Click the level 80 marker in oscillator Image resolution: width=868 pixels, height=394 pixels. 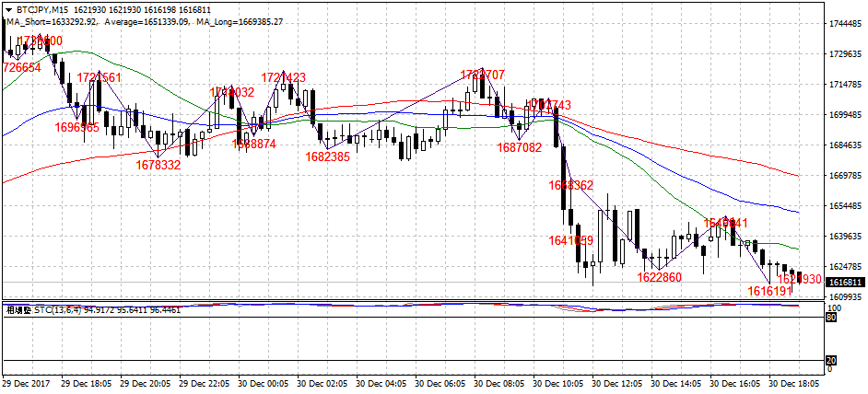tap(831, 317)
